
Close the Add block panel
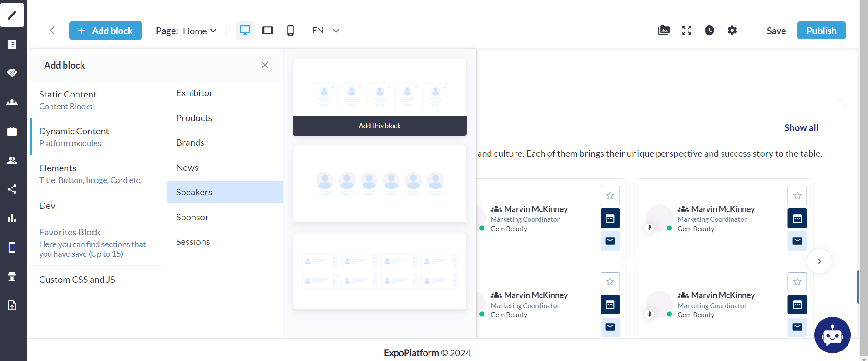(x=265, y=65)
